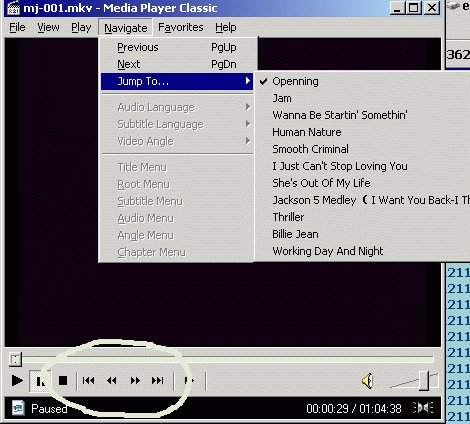This screenshot has height=424, width=470.
Task: Select Previous in Navigate menu
Action: click(177, 47)
